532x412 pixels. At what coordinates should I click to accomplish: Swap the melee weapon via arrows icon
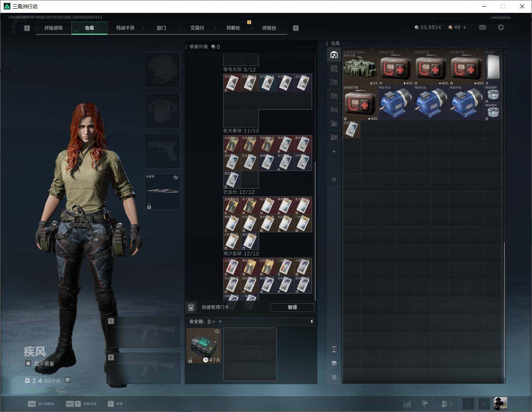(176, 178)
